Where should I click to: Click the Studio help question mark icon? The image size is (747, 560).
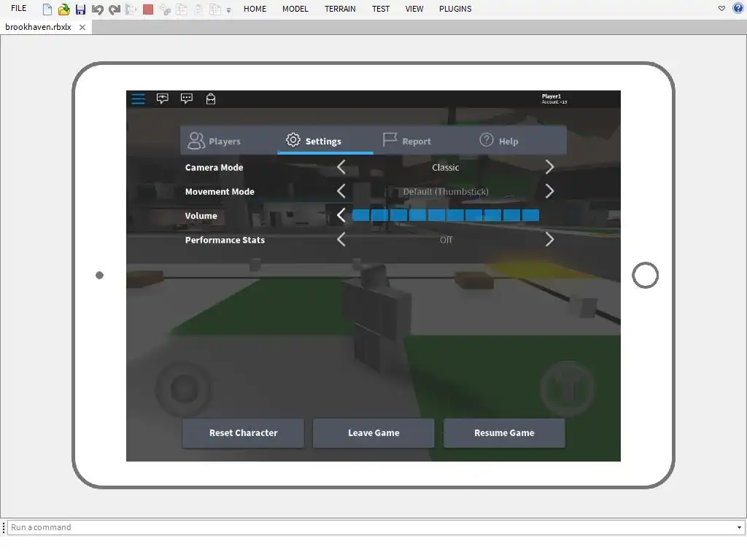(738, 8)
